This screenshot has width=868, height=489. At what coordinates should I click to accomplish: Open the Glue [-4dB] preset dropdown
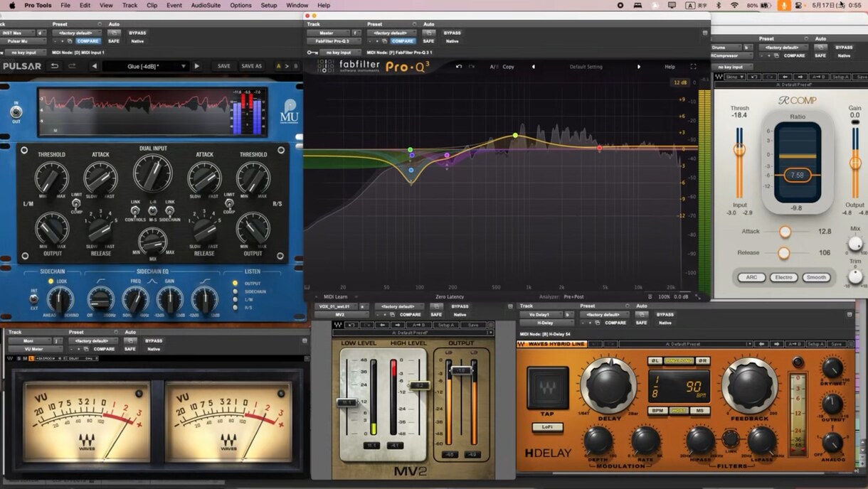click(144, 66)
